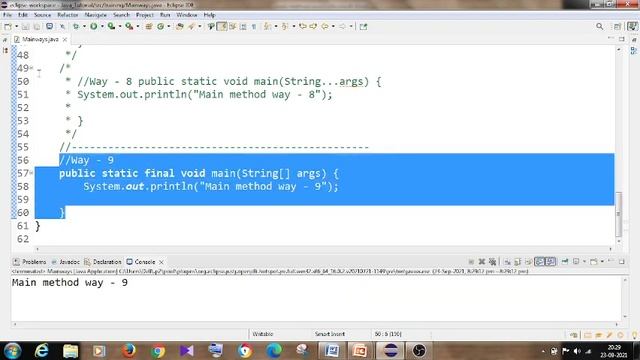Open the Source menu
The image size is (640, 360).
[x=42, y=15]
